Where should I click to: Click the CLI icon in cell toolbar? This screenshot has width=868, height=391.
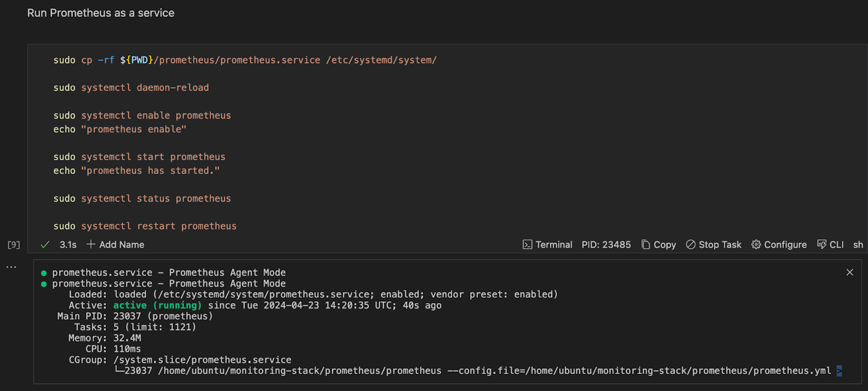pyautogui.click(x=822, y=245)
